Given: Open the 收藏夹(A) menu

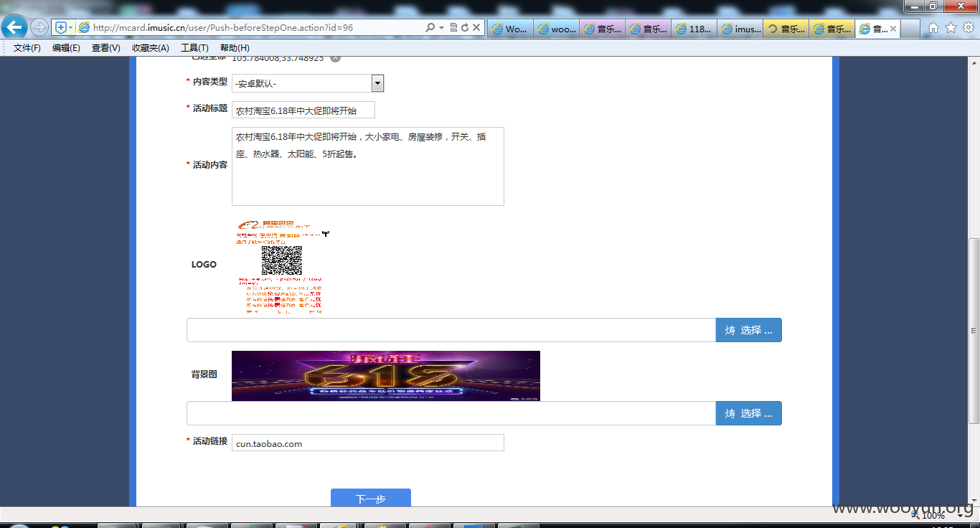Looking at the screenshot, I should pyautogui.click(x=151, y=48).
